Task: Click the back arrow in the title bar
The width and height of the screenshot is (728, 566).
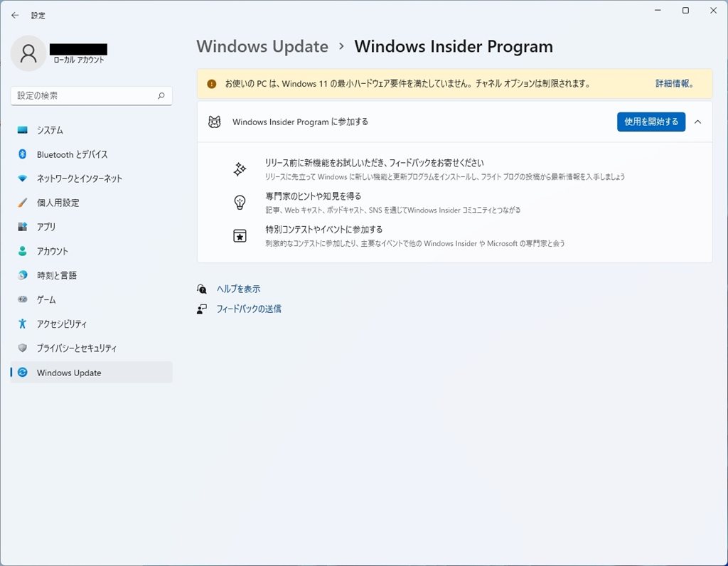Action: coord(15,16)
